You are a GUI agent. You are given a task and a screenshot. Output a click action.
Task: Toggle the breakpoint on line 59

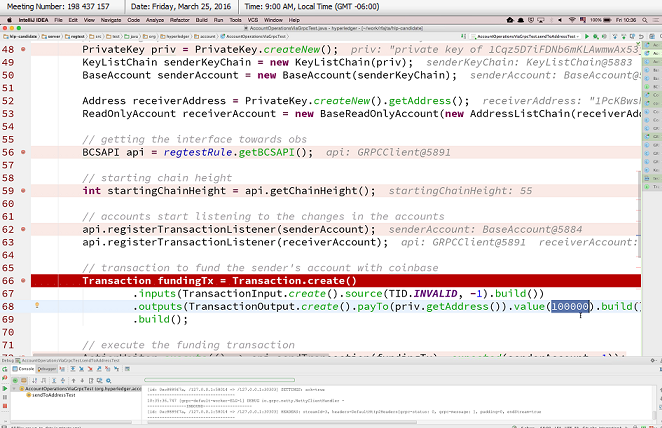[x=23, y=191]
